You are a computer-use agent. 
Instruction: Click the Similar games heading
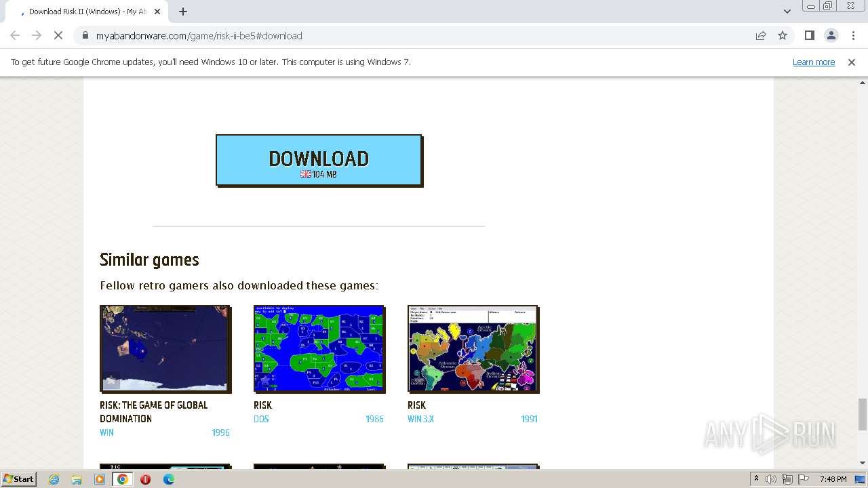pyautogui.click(x=149, y=260)
